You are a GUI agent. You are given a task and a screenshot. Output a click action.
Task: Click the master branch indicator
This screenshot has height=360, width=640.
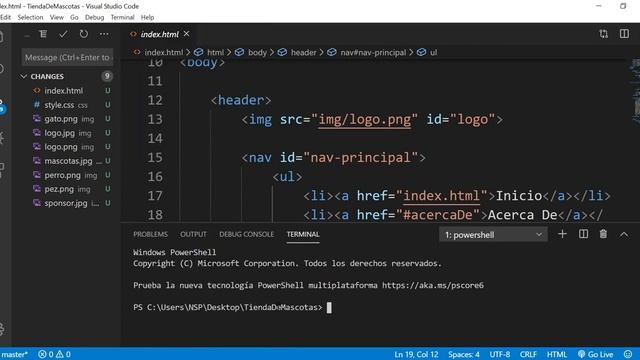click(x=14, y=354)
